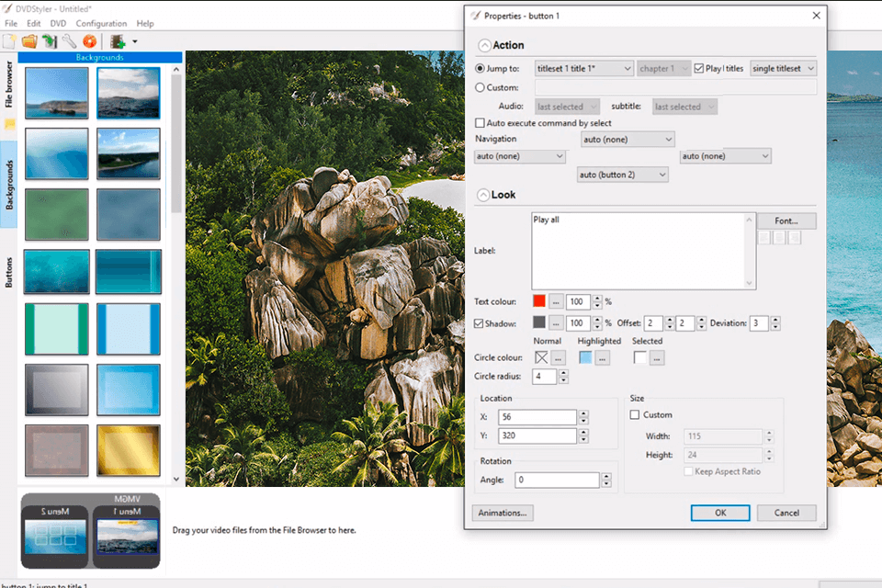882x588 pixels.
Task: Select the Custom radio button in Action section
Action: (481, 88)
